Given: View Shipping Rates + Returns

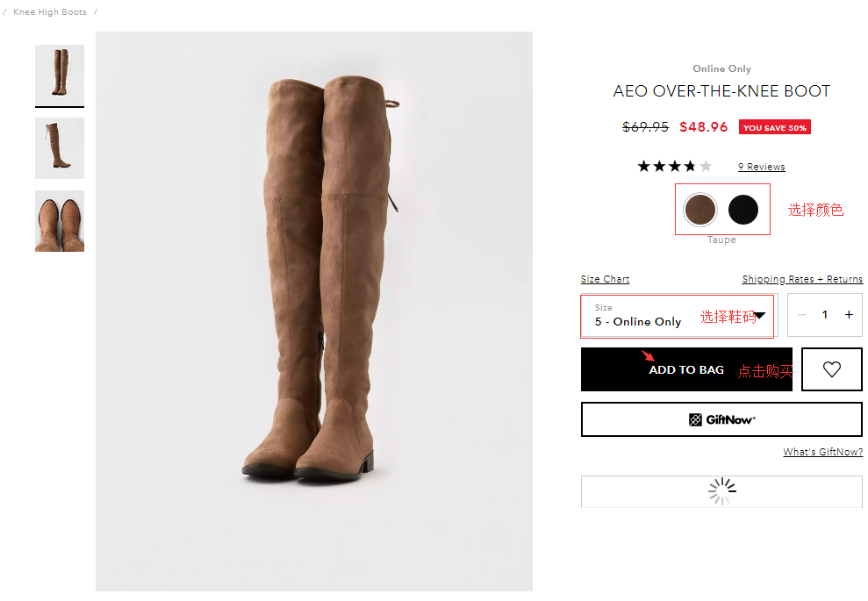Looking at the screenshot, I should coord(802,279).
